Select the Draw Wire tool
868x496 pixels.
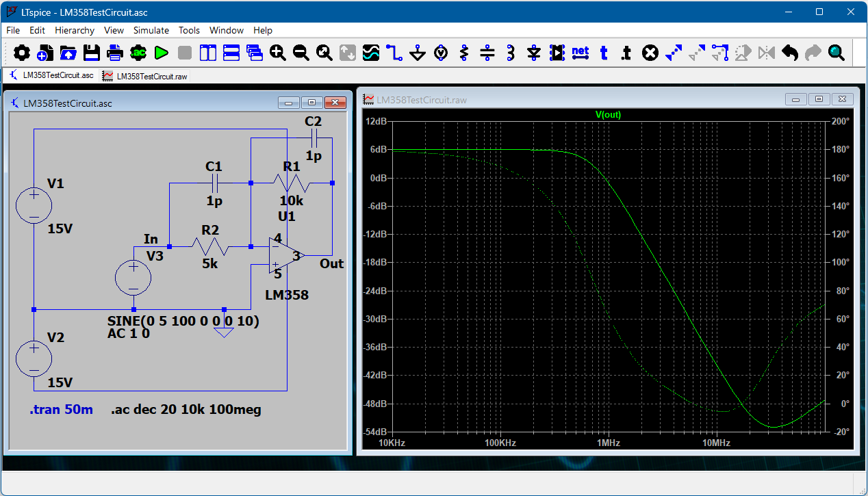(x=394, y=53)
